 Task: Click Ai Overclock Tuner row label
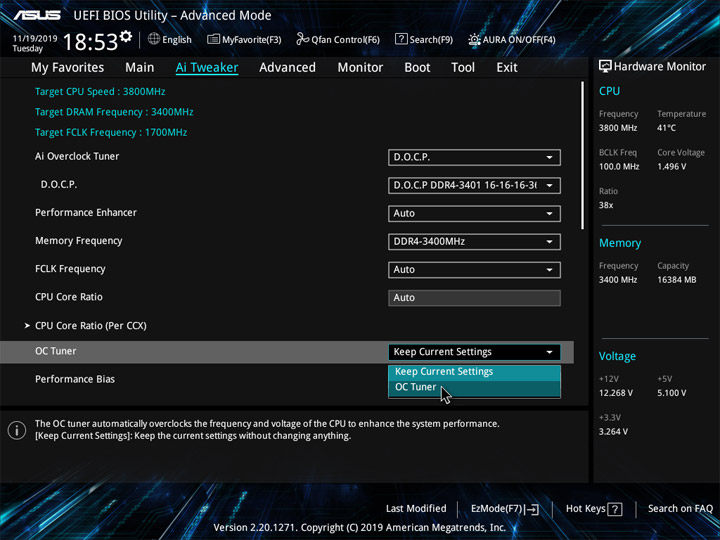pos(77,157)
